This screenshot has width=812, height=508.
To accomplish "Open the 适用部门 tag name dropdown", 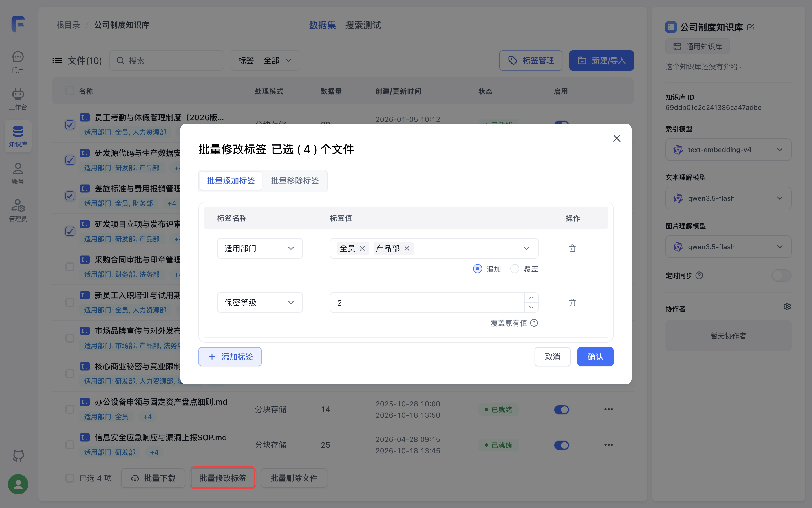I will 260,248.
